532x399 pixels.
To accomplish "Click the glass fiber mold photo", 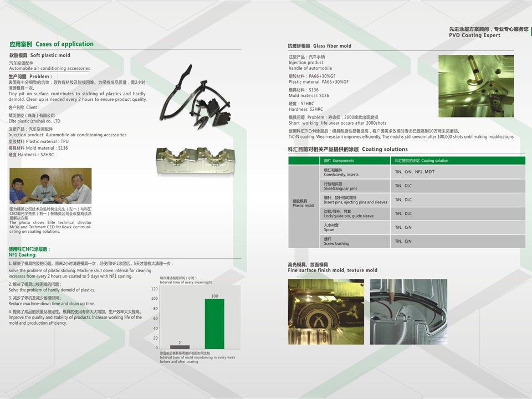I will click(x=476, y=86).
